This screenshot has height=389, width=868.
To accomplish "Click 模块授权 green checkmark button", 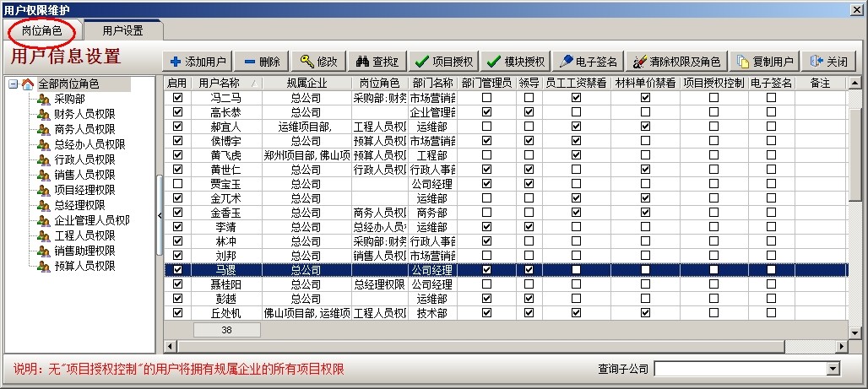I will [x=517, y=62].
